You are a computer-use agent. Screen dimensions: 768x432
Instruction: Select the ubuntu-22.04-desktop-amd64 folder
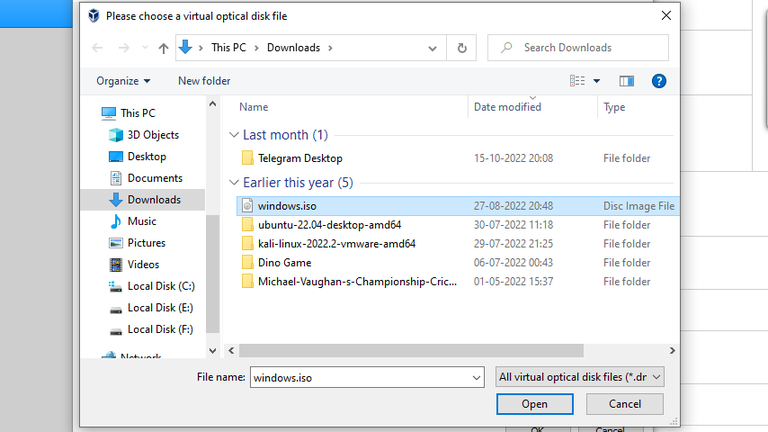pos(329,225)
